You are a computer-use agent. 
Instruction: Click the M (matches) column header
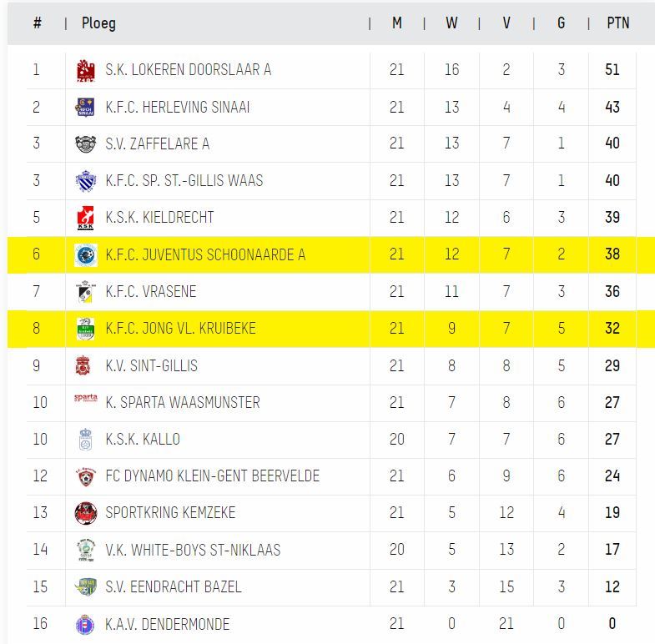click(396, 23)
